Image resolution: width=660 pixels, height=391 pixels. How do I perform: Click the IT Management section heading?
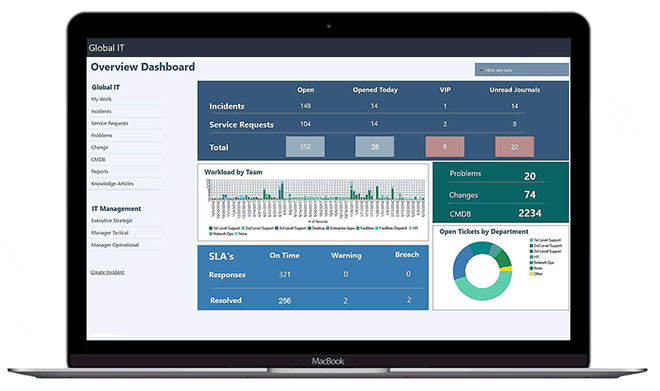tap(116, 209)
